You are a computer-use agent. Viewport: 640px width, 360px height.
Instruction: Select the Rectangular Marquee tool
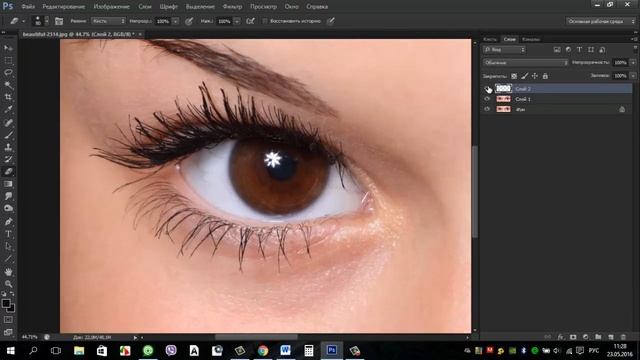tap(8, 60)
